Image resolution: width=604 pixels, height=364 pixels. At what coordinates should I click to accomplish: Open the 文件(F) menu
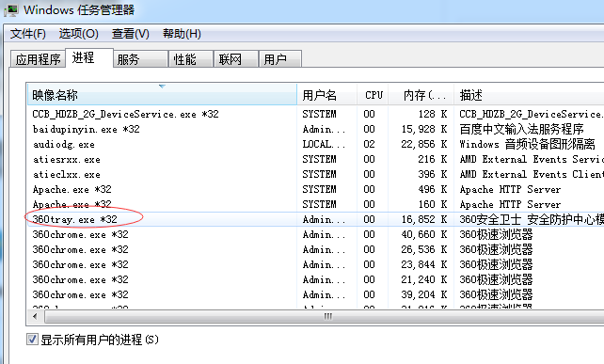coord(27,34)
